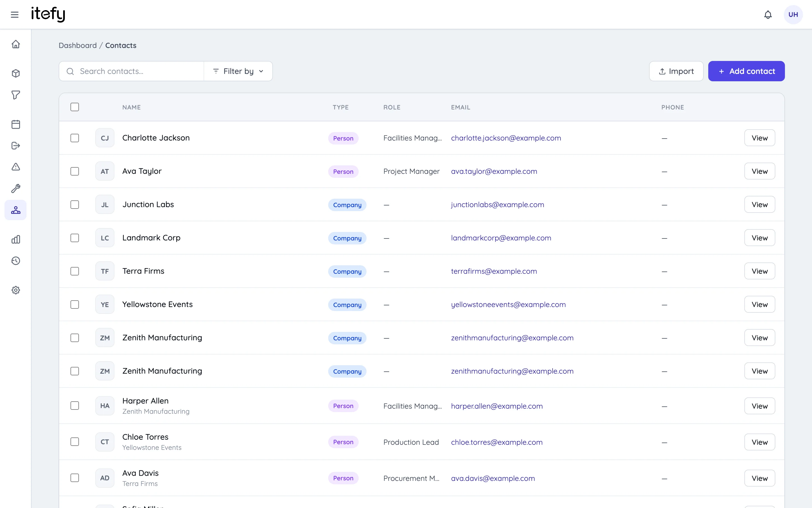Check the Harper Allen row checkbox
This screenshot has height=508, width=812.
pyautogui.click(x=75, y=406)
